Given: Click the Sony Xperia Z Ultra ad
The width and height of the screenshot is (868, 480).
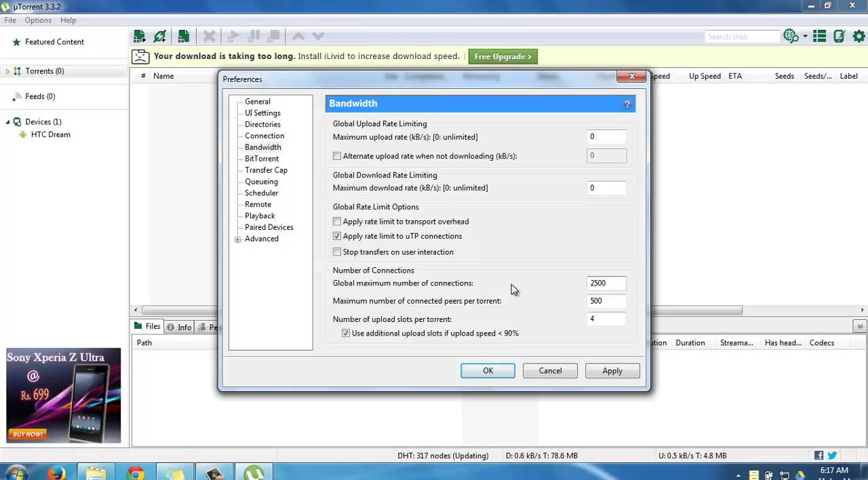Looking at the screenshot, I should pos(64,396).
